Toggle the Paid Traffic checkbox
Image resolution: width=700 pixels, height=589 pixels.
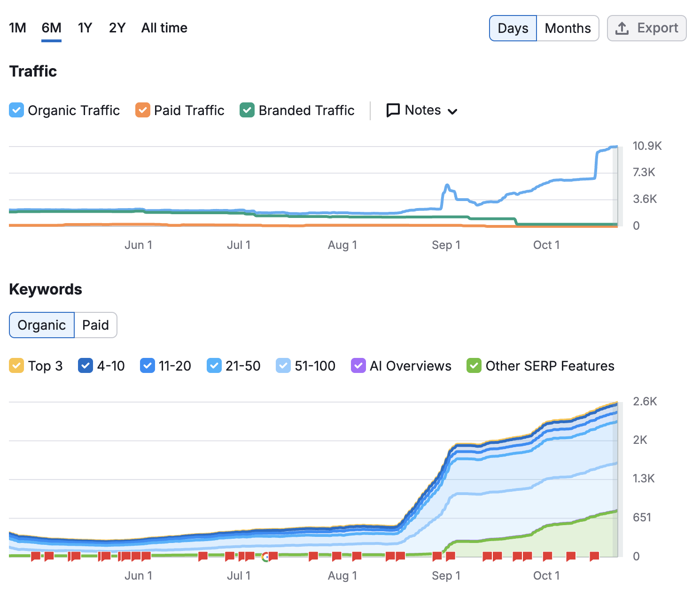pos(143,110)
